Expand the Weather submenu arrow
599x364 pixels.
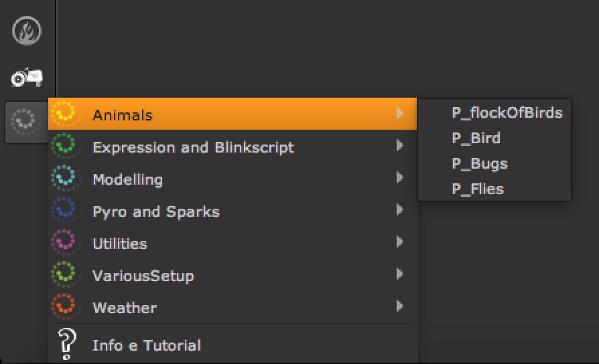pos(400,306)
